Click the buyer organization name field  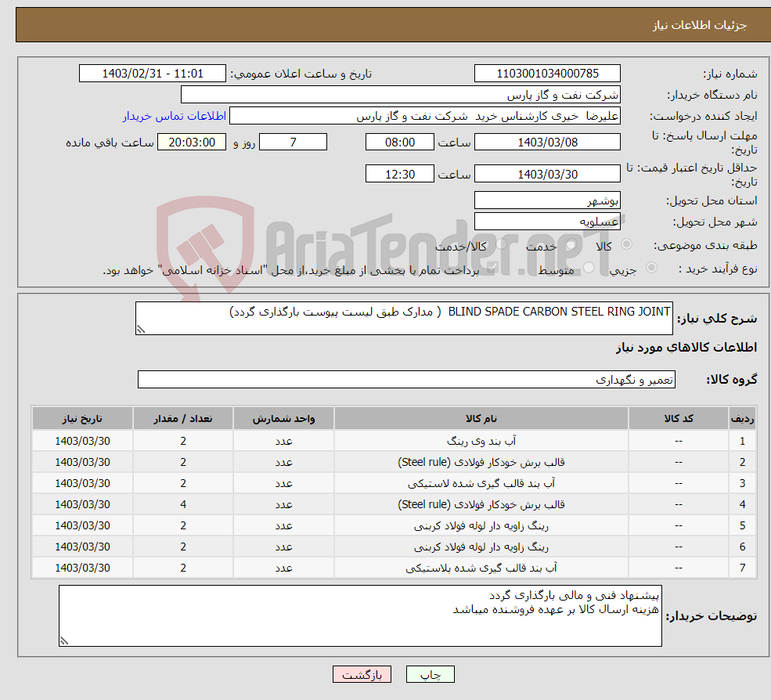(401, 95)
